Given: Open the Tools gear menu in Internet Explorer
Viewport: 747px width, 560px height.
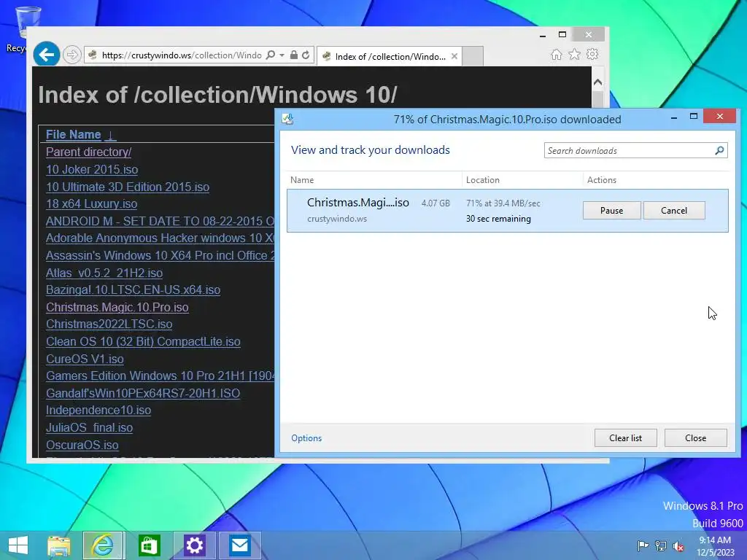Looking at the screenshot, I should pyautogui.click(x=592, y=54).
